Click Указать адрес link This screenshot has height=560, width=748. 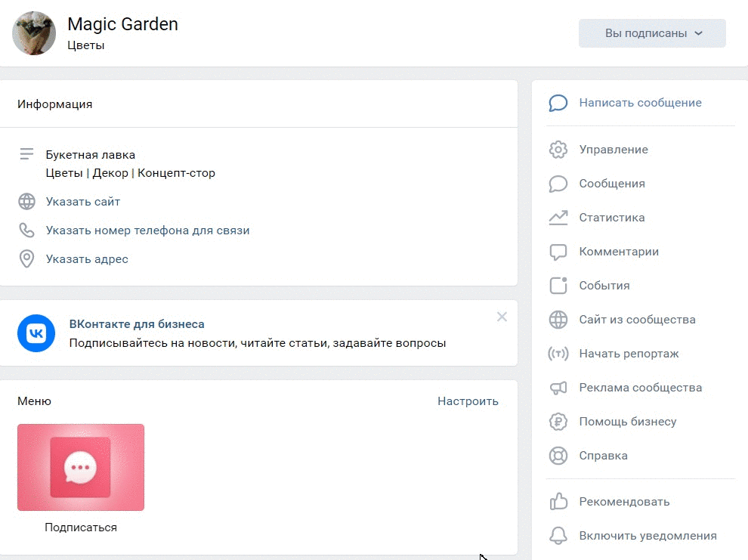pos(87,259)
